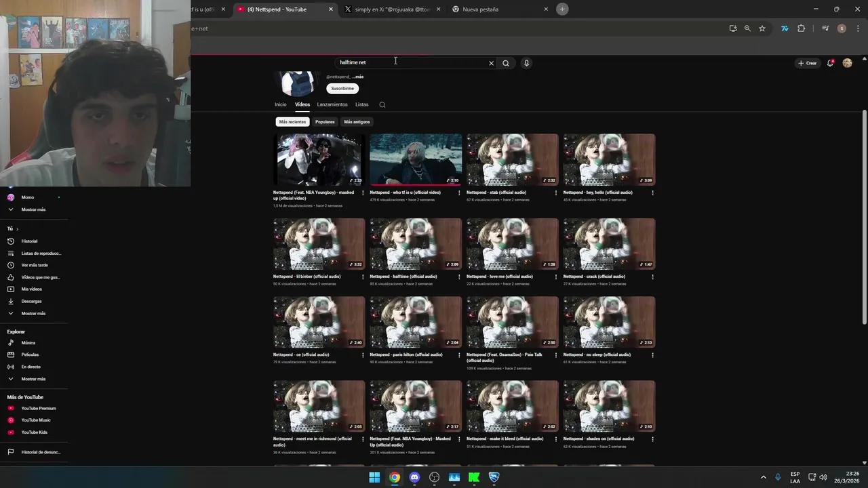Open the who tf is u video thumbnail
This screenshot has width=868, height=488.
[x=416, y=160]
